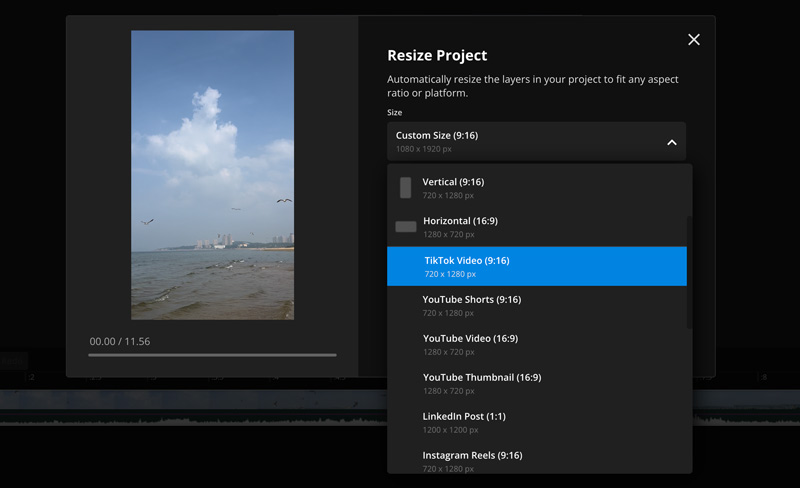
Task: Select LinkedIn Post (1:1) preset
Action: pyautogui.click(x=537, y=422)
